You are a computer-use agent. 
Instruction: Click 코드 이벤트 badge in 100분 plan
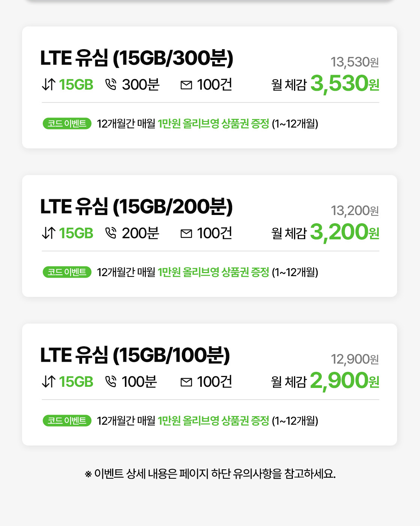[x=67, y=421]
